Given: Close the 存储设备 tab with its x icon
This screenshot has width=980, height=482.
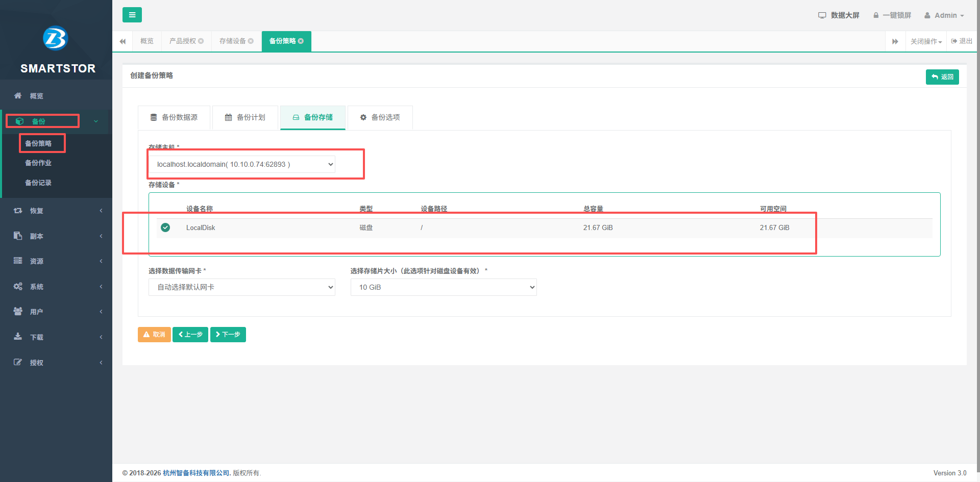Looking at the screenshot, I should 251,41.
